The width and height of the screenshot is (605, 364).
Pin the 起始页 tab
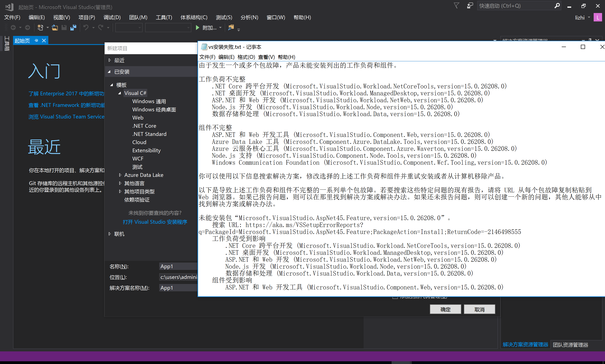[36, 41]
